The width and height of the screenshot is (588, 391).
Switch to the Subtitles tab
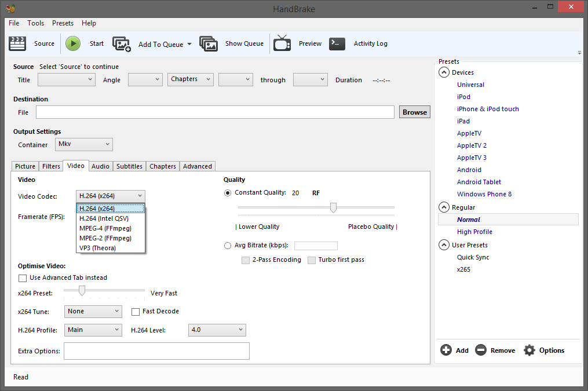(x=129, y=166)
